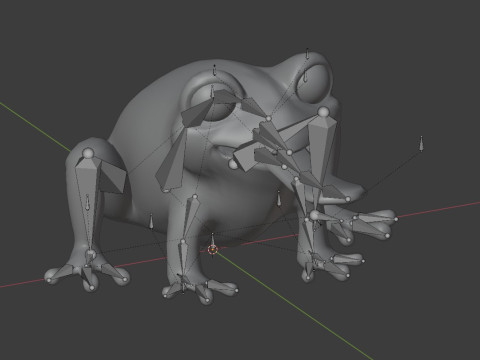Select the joint sphere atop the large upright bone
Viewport: 480px width, 360px height.
323,111
